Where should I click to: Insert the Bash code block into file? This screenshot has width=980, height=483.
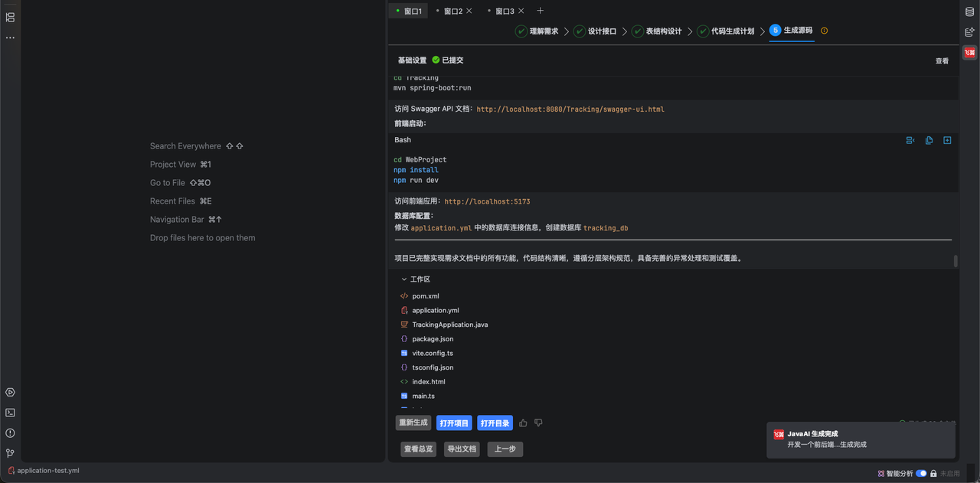947,140
